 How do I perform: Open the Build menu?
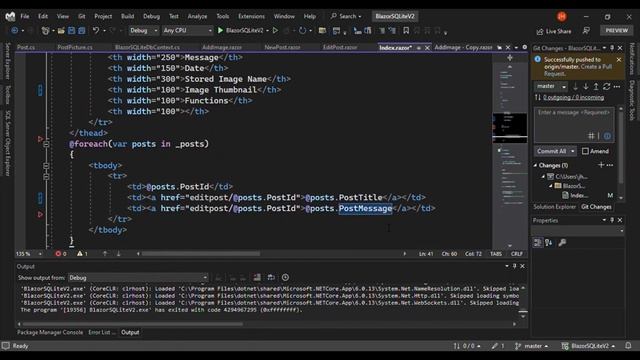pos(127,16)
